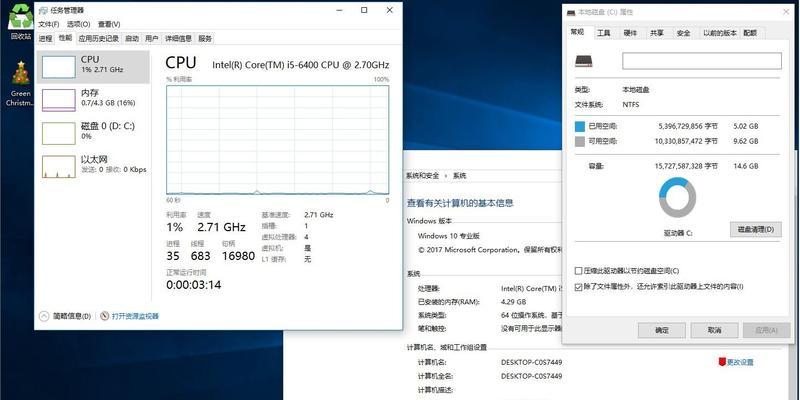Click the uptime value 0:00:03:14
This screenshot has height=400, width=800.
point(194,285)
